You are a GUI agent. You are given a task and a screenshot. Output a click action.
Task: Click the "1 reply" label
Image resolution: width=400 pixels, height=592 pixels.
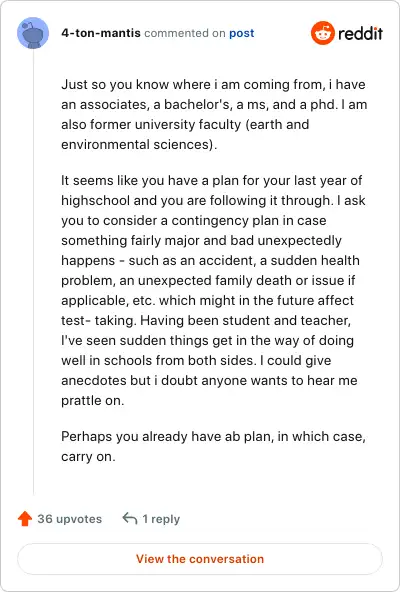[161, 519]
